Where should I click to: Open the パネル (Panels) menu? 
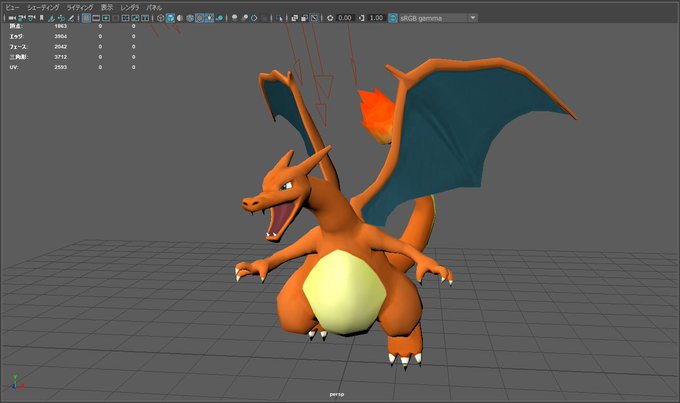click(154, 8)
